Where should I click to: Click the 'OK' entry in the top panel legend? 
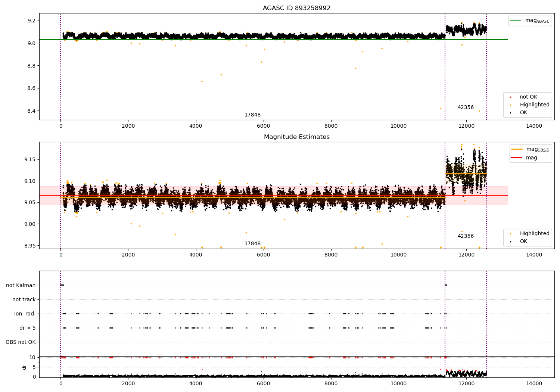[519, 113]
